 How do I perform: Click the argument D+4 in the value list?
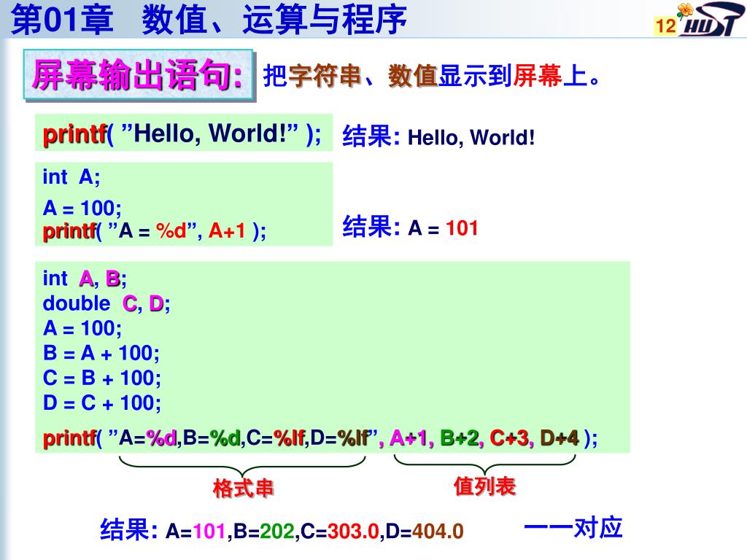560,437
